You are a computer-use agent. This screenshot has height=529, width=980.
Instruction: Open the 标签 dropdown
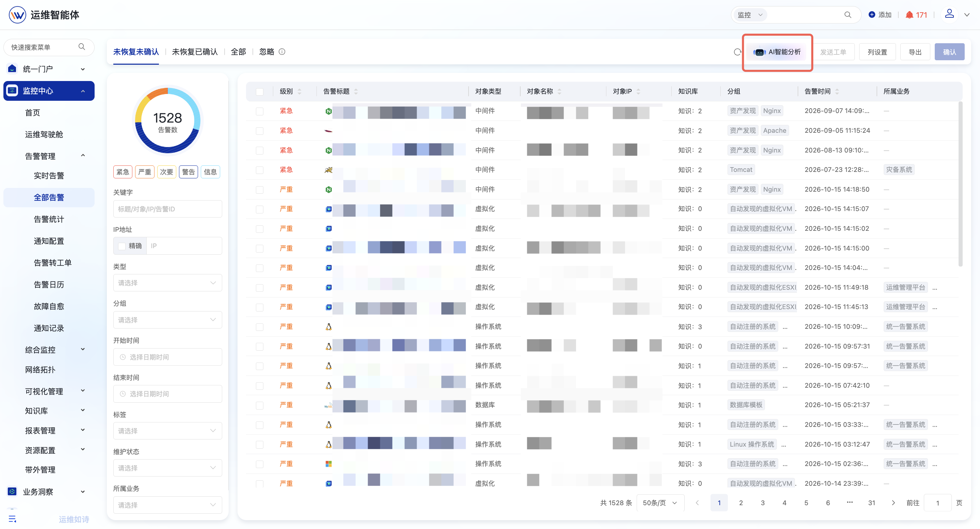pos(167,430)
